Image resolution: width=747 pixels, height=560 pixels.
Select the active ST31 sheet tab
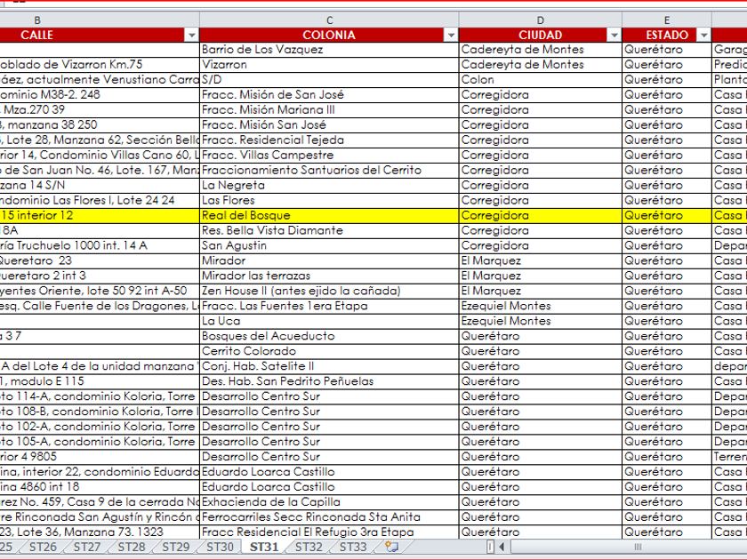click(x=264, y=547)
